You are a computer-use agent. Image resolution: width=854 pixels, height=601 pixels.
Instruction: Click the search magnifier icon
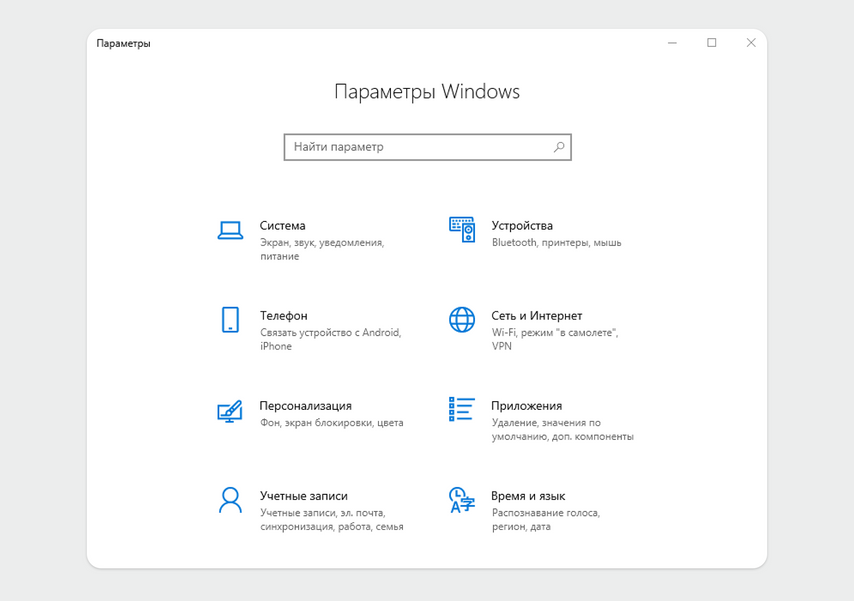pyautogui.click(x=559, y=147)
